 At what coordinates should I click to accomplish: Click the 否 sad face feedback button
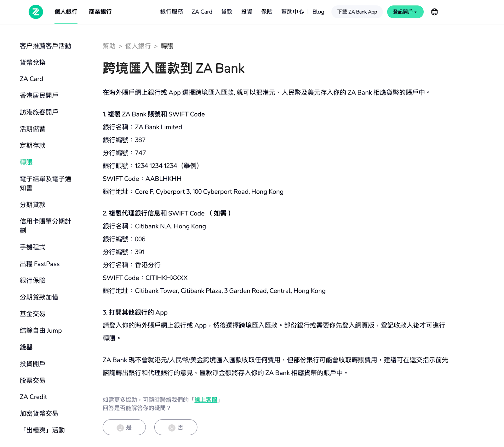pyautogui.click(x=175, y=427)
